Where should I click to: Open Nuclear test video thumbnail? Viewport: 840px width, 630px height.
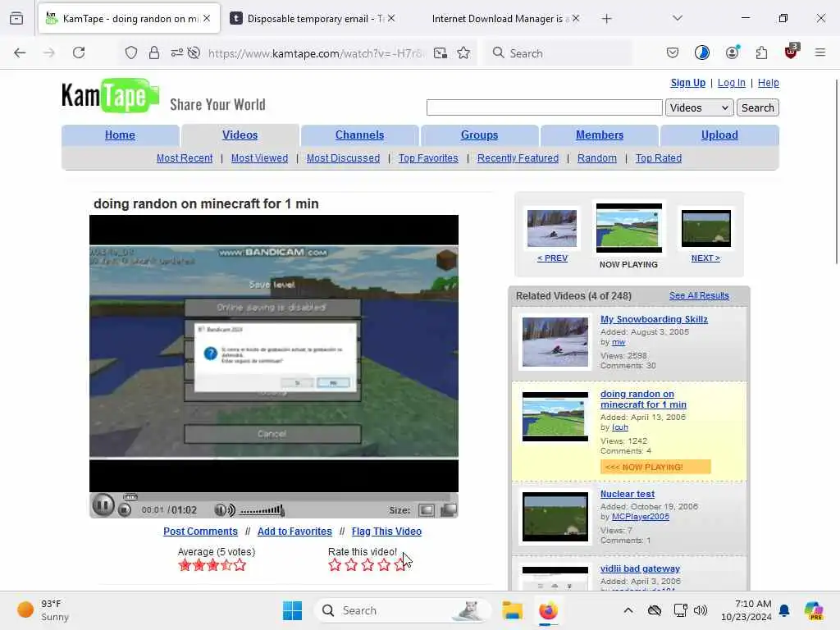click(x=555, y=517)
